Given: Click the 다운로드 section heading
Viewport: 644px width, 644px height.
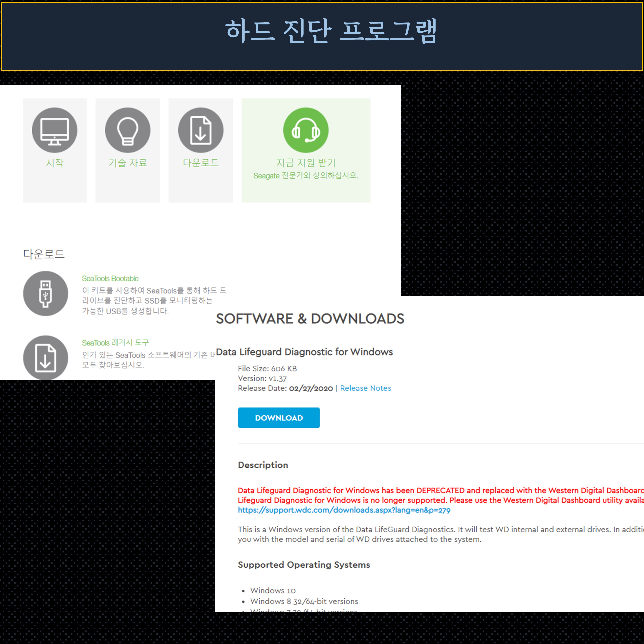Looking at the screenshot, I should [x=44, y=254].
